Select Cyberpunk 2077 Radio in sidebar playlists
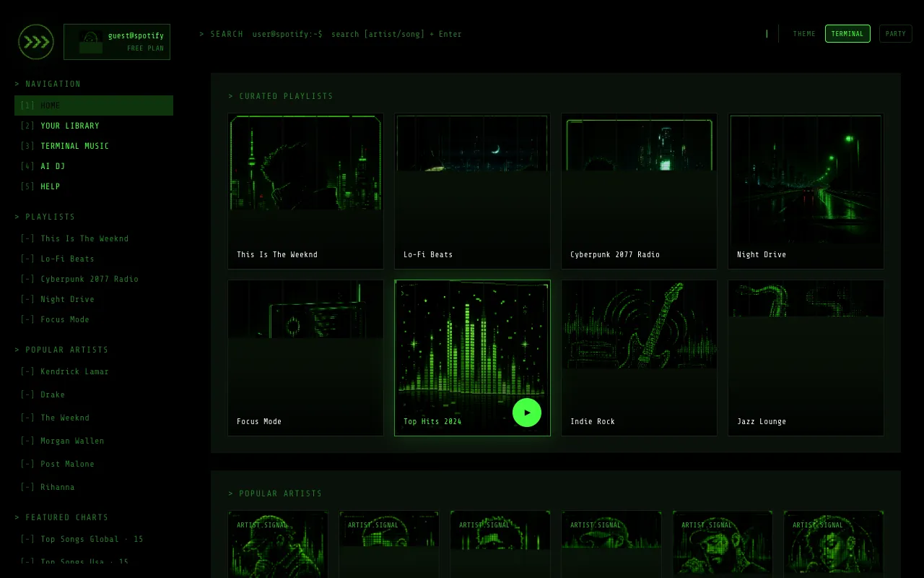 pyautogui.click(x=94, y=279)
